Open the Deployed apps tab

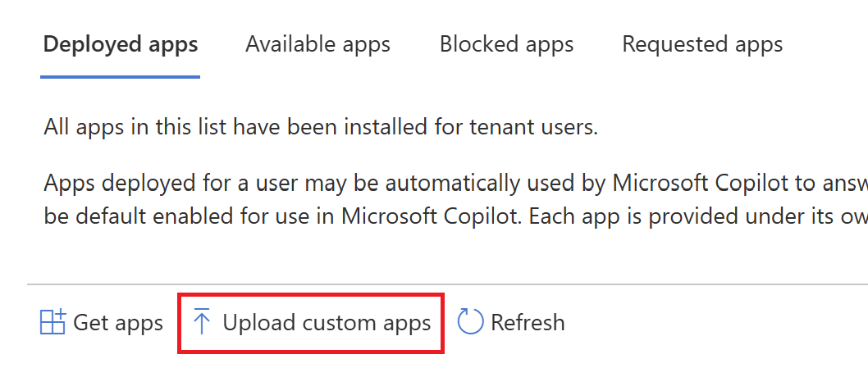pos(121,44)
